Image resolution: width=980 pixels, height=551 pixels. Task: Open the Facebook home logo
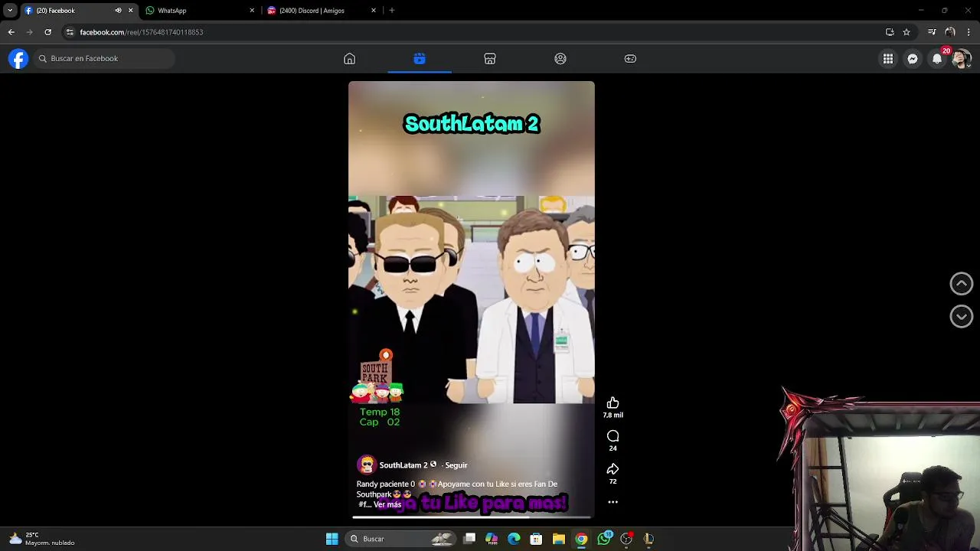(x=18, y=59)
